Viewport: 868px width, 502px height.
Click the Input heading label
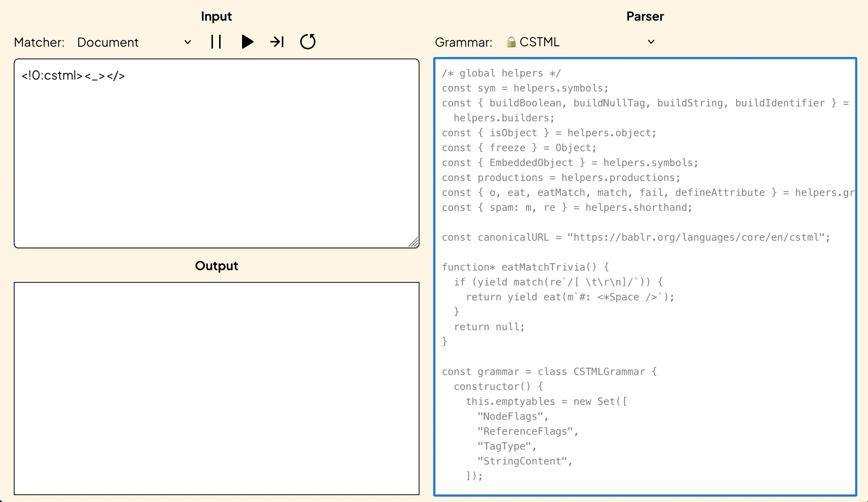point(216,16)
